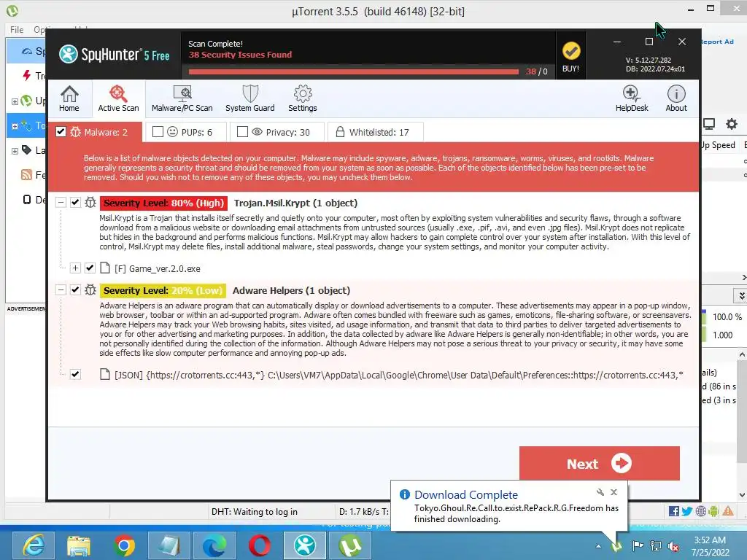747x560 pixels.
Task: Click the Severity Level 80% (High) badge
Action: [x=163, y=203]
